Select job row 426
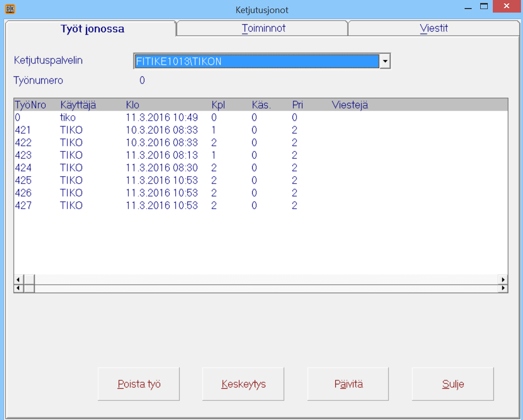The image size is (523, 420). point(261,193)
